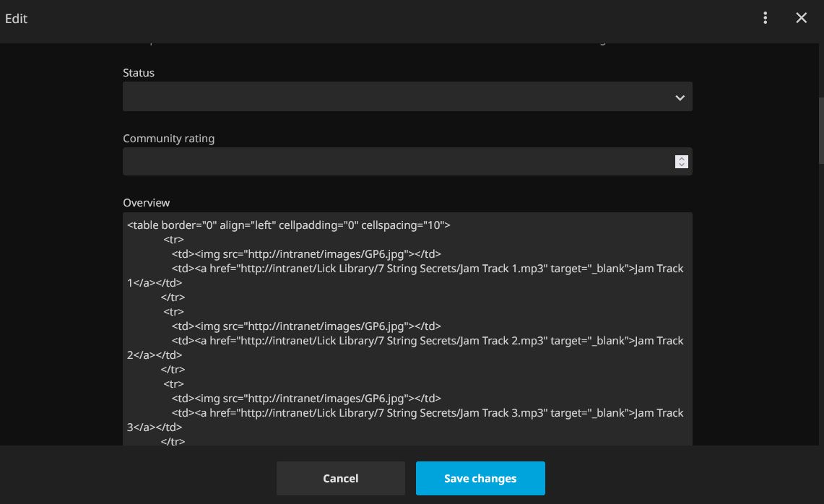824x504 pixels.
Task: Close the Edit dialog with the X
Action: (801, 18)
